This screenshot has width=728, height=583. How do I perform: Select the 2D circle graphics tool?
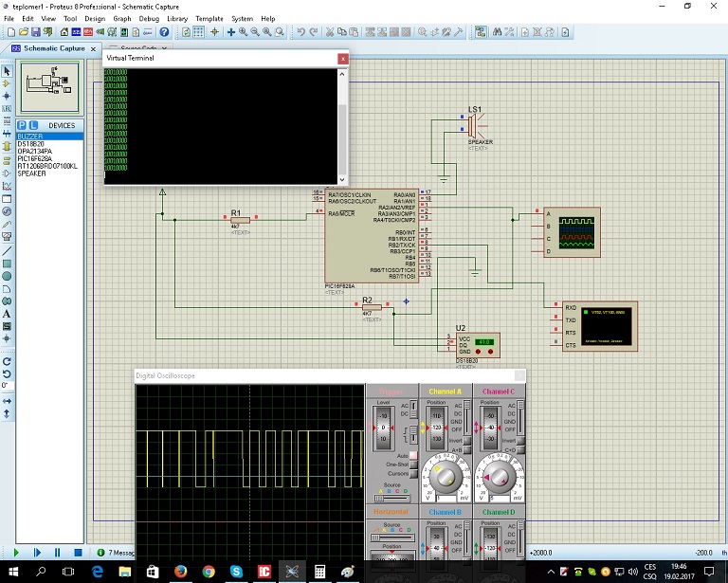[x=7, y=276]
